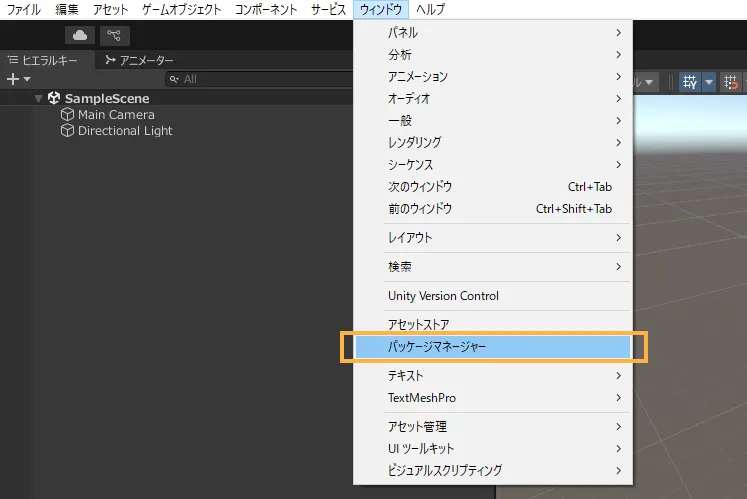Open the grid options dropdown arrow
The image size is (747, 499).
pos(709,82)
